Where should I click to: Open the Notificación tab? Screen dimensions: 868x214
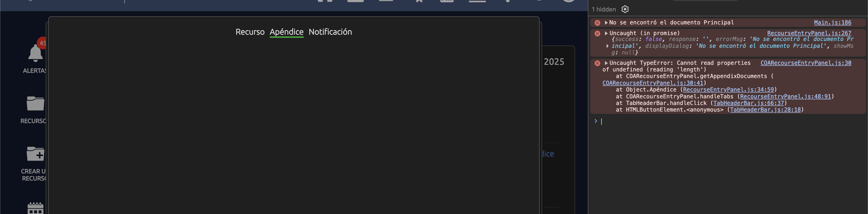[x=330, y=32]
